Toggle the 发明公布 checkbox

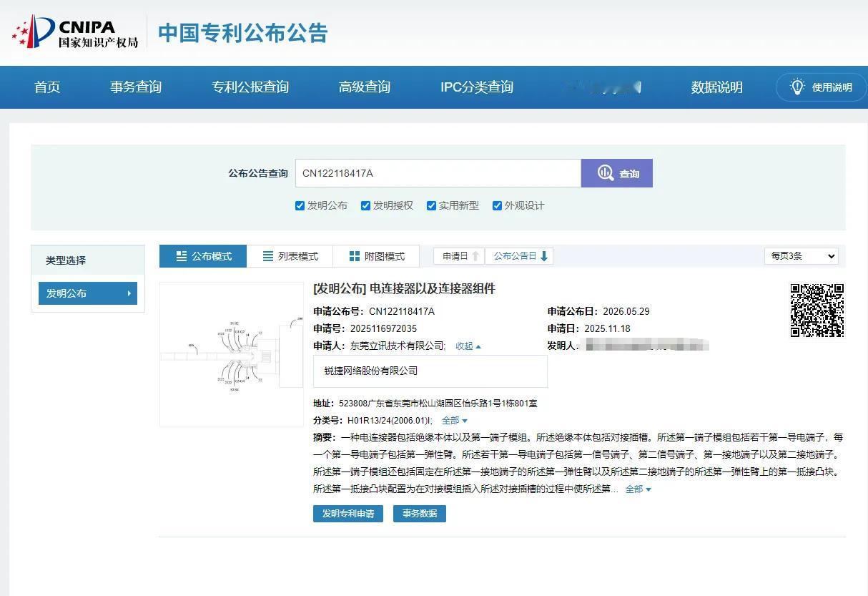pos(300,206)
